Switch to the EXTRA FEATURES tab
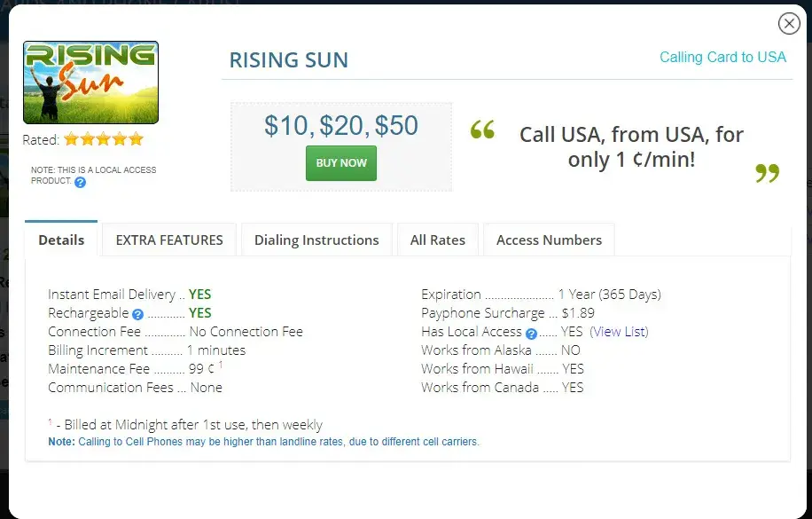This screenshot has width=812, height=519. click(x=169, y=240)
